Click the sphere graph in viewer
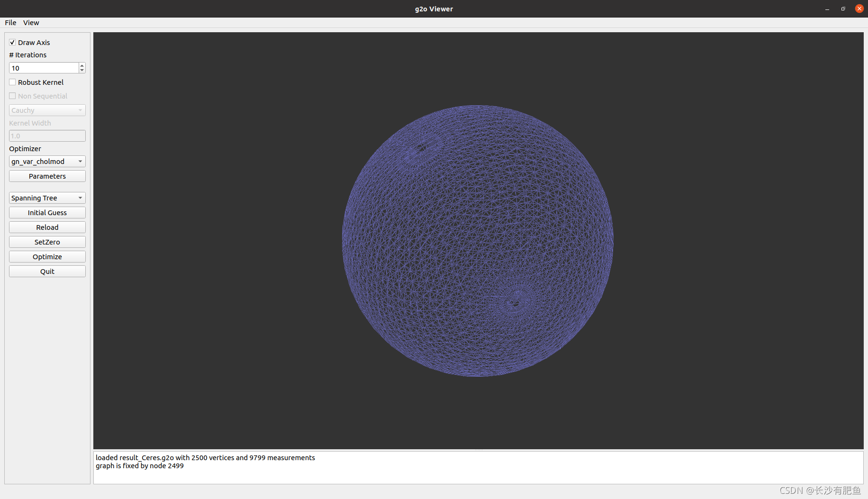The image size is (868, 499). [478, 241]
